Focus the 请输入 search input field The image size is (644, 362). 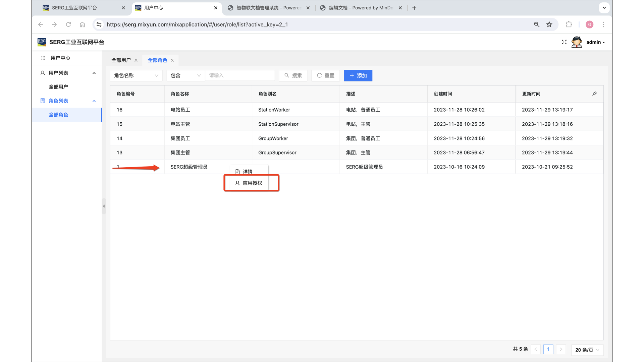[x=240, y=75]
